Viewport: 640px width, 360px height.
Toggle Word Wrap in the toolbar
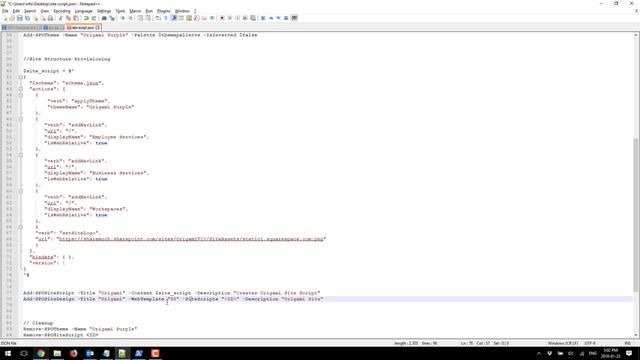click(158, 18)
